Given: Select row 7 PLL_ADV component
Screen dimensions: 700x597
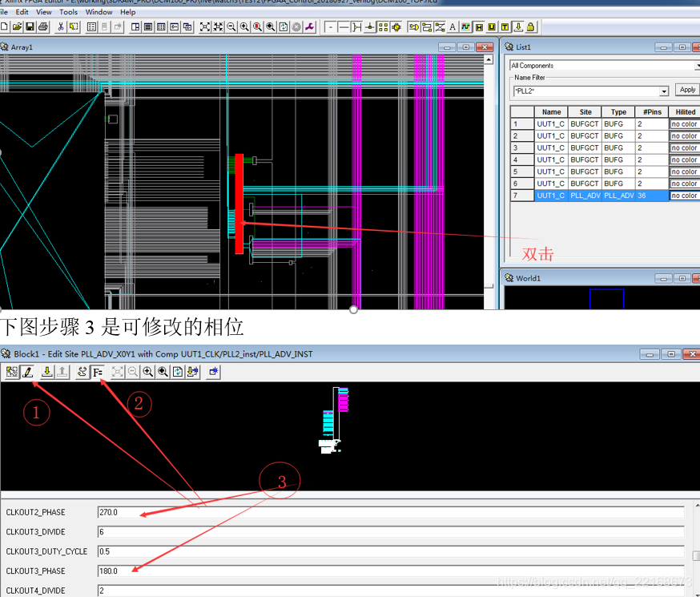Looking at the screenshot, I should tap(605, 196).
